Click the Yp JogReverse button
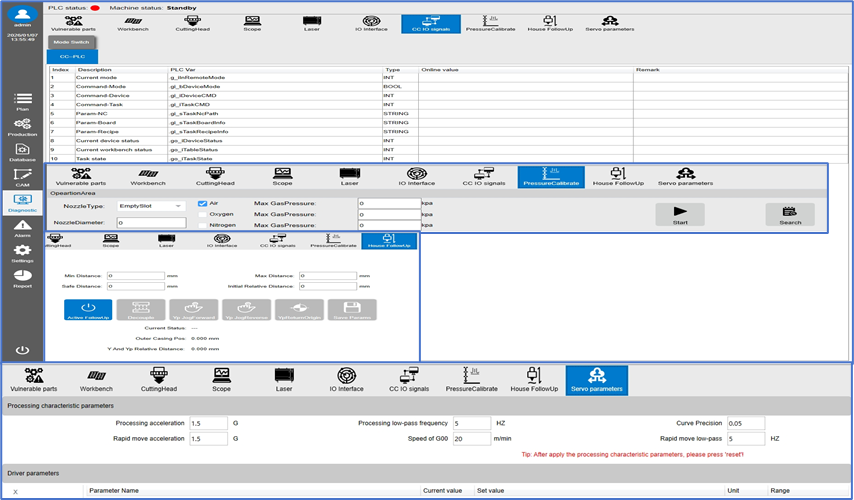The image size is (854, 500). (x=246, y=309)
